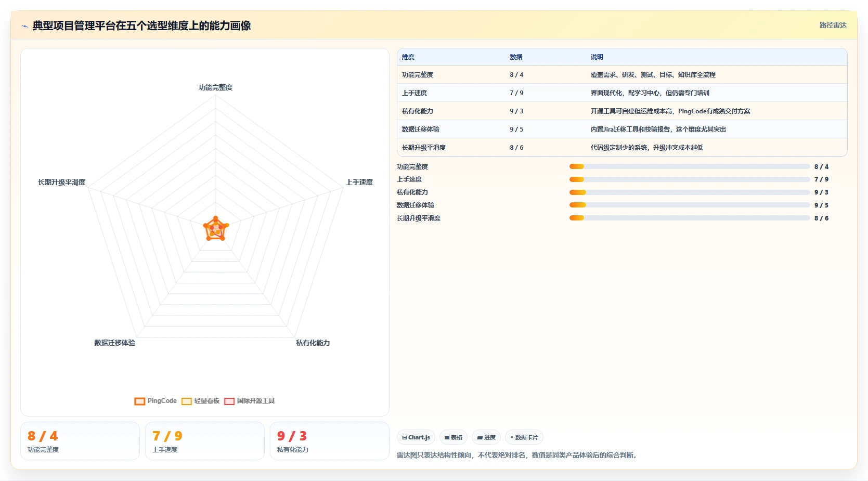Screen dimensions: 868x481
Task: Toggle the 国际开源工具 legend item
Action: pyautogui.click(x=249, y=401)
